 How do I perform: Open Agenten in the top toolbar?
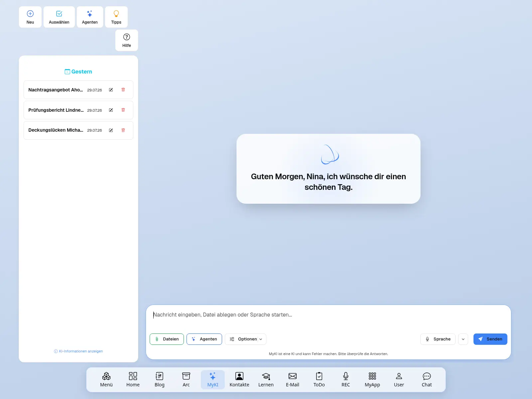(90, 17)
